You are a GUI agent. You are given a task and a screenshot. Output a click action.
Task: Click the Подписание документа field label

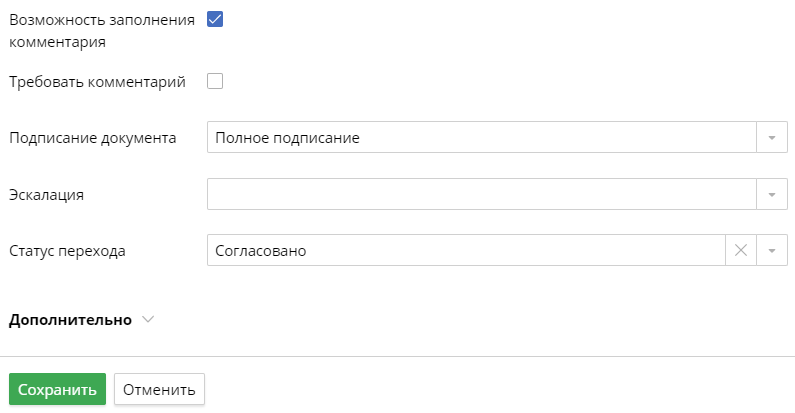click(x=92, y=138)
